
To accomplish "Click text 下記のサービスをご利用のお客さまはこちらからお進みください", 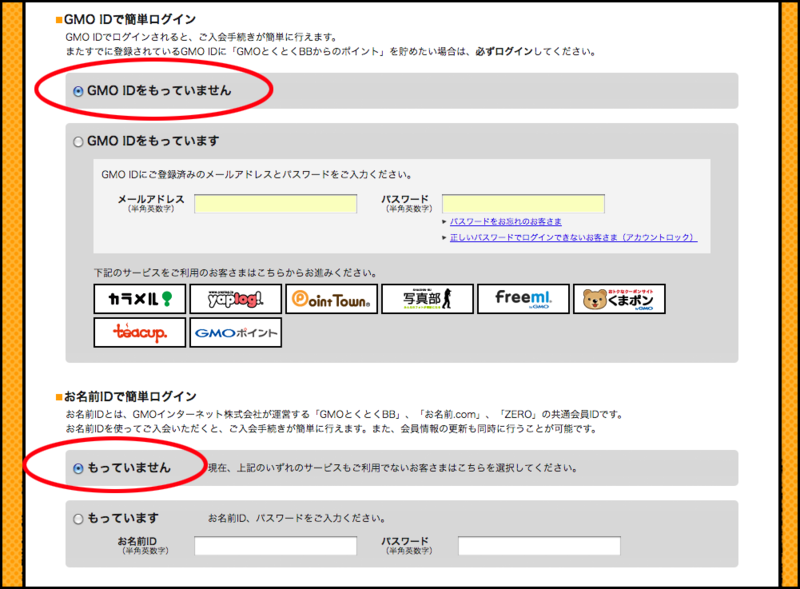I will [x=235, y=273].
